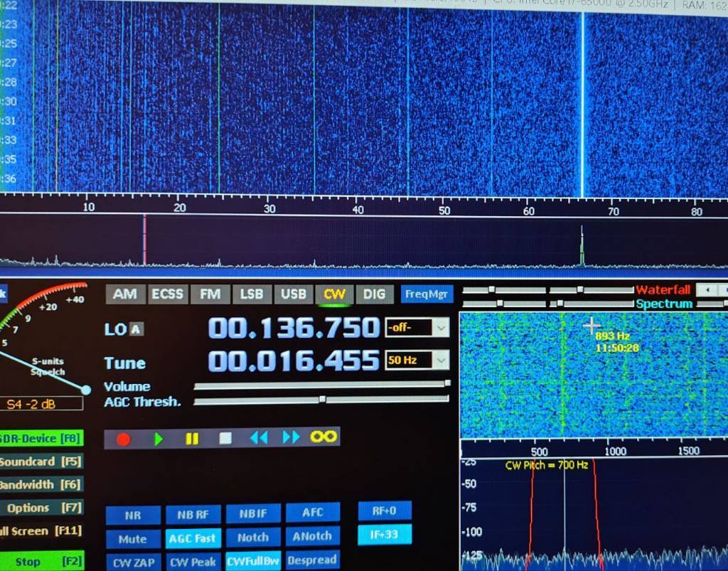This screenshot has height=571, width=728.
Task: Click the red record button
Action: pyautogui.click(x=124, y=438)
